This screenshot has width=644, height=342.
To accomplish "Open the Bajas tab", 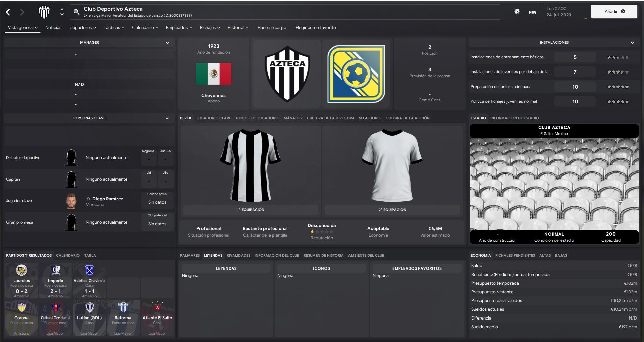I will (x=561, y=255).
